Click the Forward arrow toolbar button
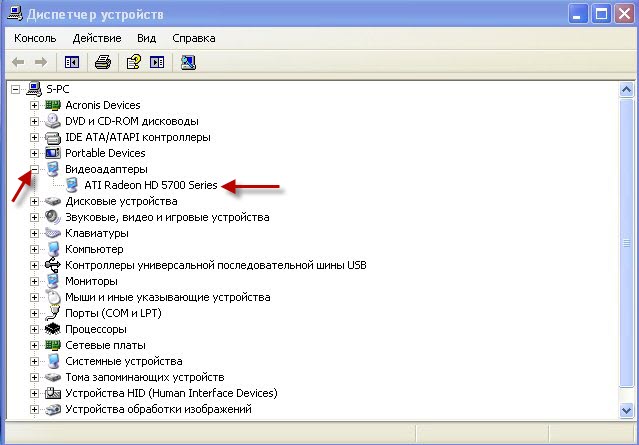 [41, 62]
